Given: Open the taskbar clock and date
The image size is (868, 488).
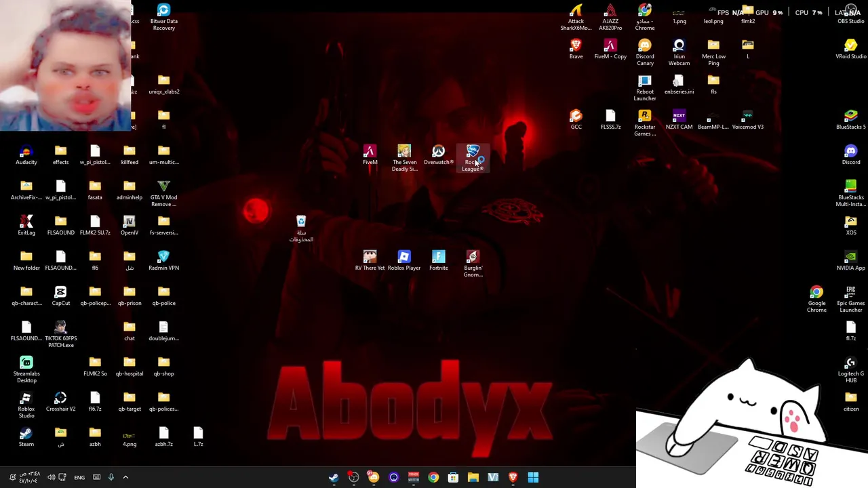Looking at the screenshot, I should pos(29,477).
